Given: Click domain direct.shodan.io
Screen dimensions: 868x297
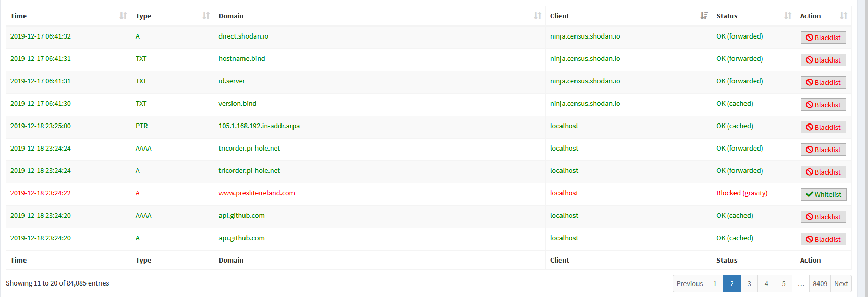Looking at the screenshot, I should tap(243, 36).
